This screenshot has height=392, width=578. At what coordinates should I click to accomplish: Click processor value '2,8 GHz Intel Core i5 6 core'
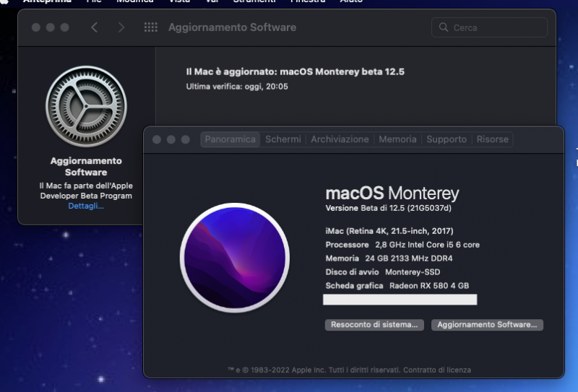(427, 245)
